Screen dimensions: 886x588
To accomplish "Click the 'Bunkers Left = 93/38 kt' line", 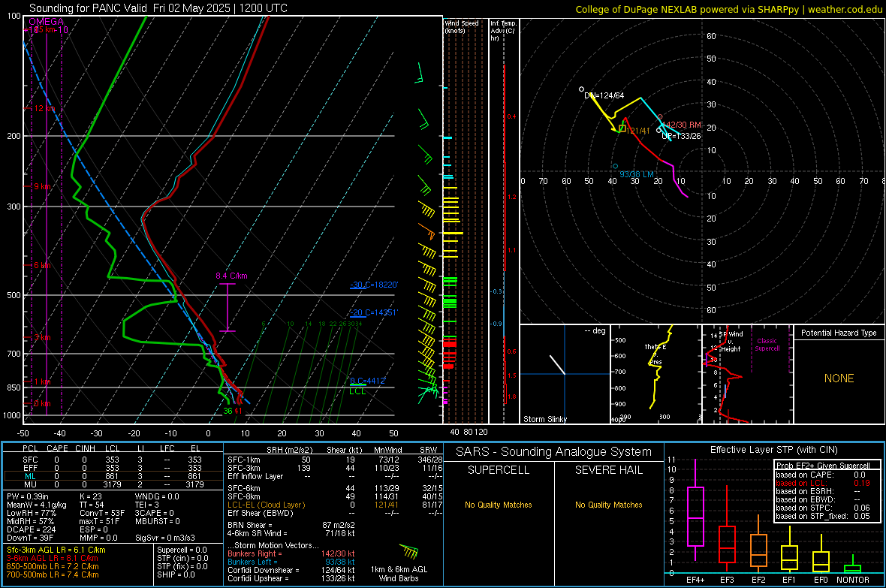I will 291,562.
